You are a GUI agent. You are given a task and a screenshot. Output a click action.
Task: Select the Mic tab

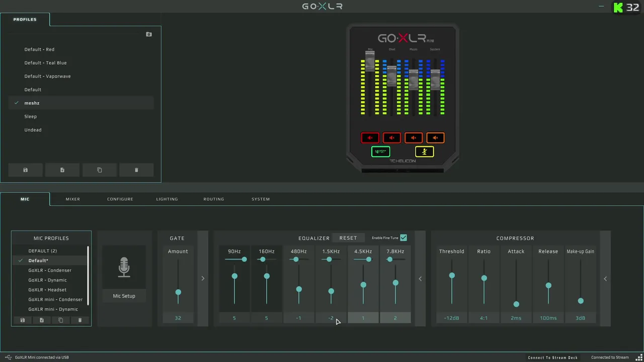pyautogui.click(x=25, y=199)
